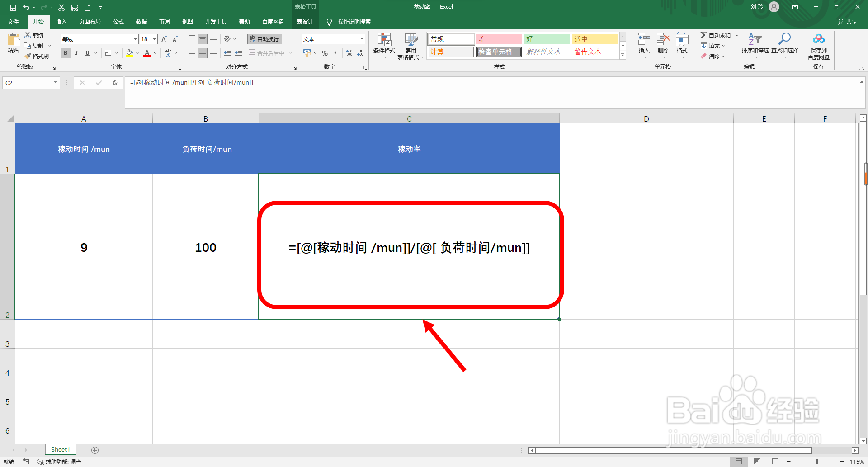Open Format as Table icon

[411, 39]
